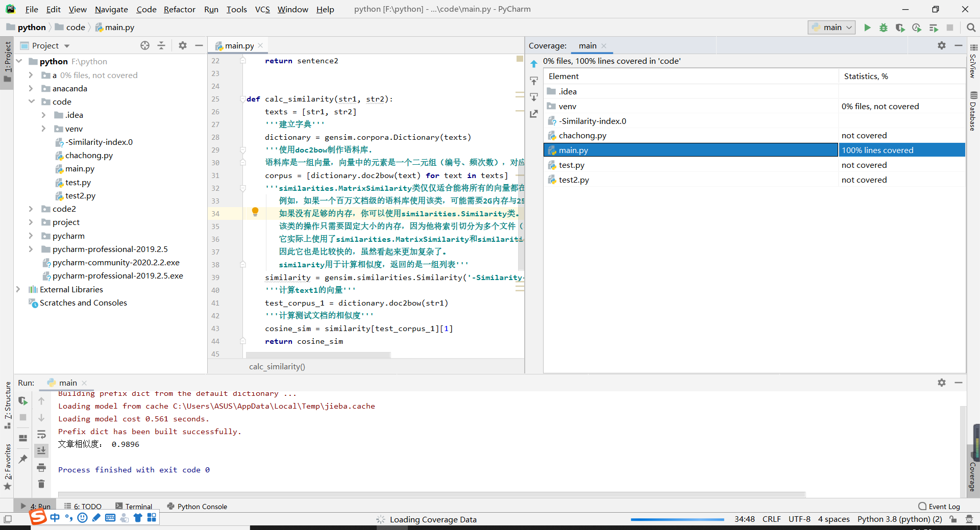Open the Event Log

click(x=939, y=506)
